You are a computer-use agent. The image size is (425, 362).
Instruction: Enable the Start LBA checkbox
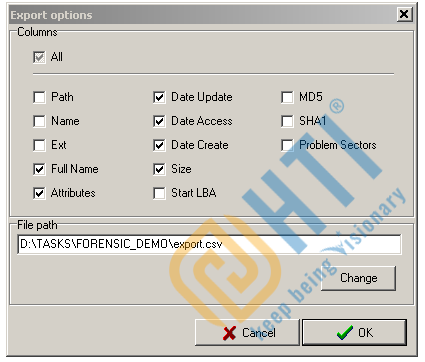(x=159, y=193)
